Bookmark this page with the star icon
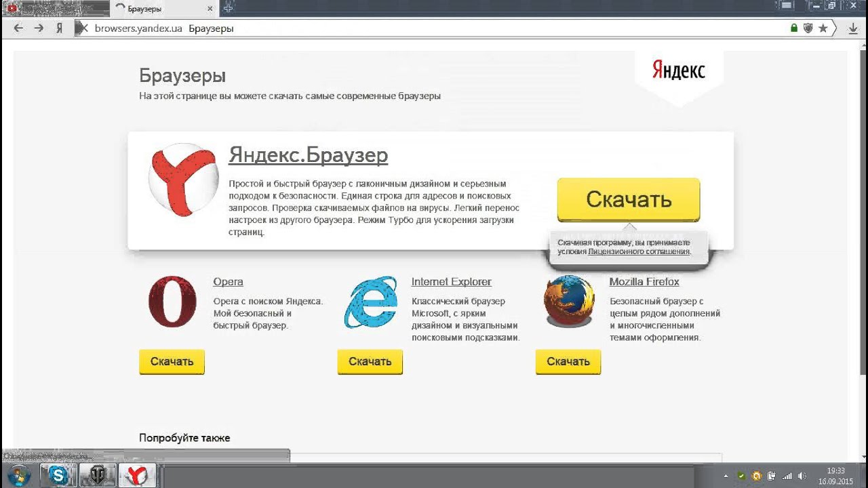 click(x=823, y=28)
